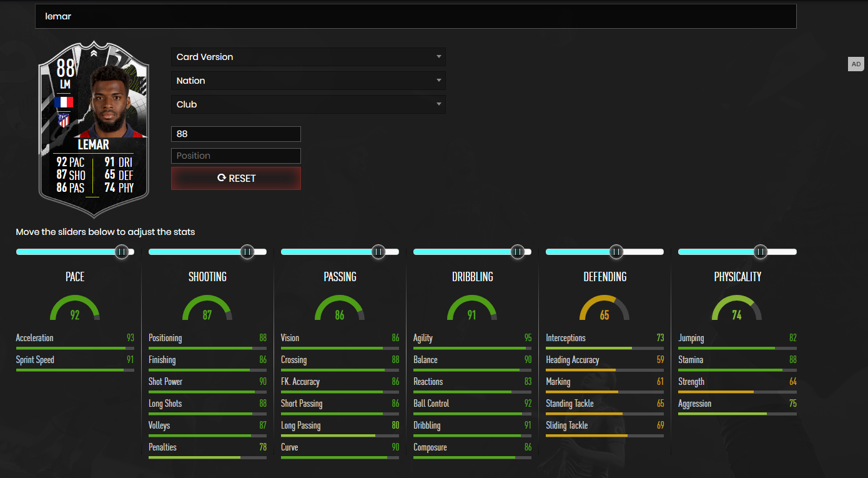Image resolution: width=868 pixels, height=478 pixels.
Task: Click the Volleys stat label
Action: [159, 426]
